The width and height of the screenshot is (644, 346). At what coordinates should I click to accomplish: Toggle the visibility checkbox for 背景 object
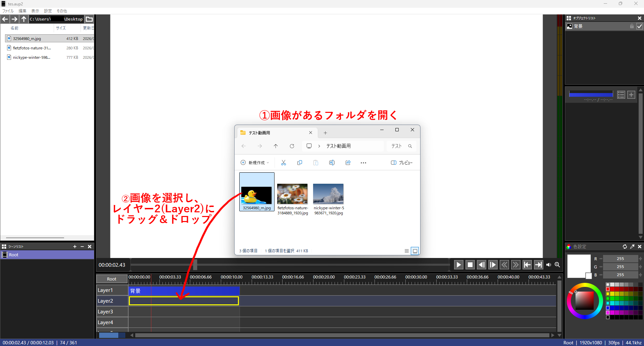(x=639, y=26)
